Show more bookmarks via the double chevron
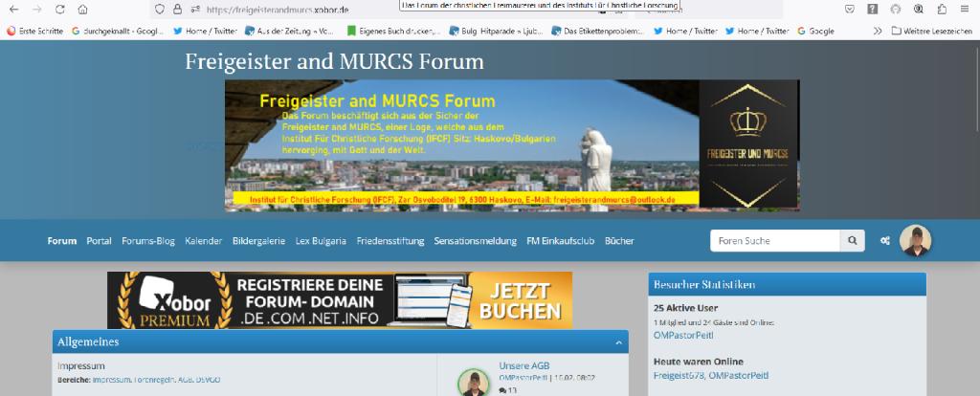980x396 pixels. point(878,31)
